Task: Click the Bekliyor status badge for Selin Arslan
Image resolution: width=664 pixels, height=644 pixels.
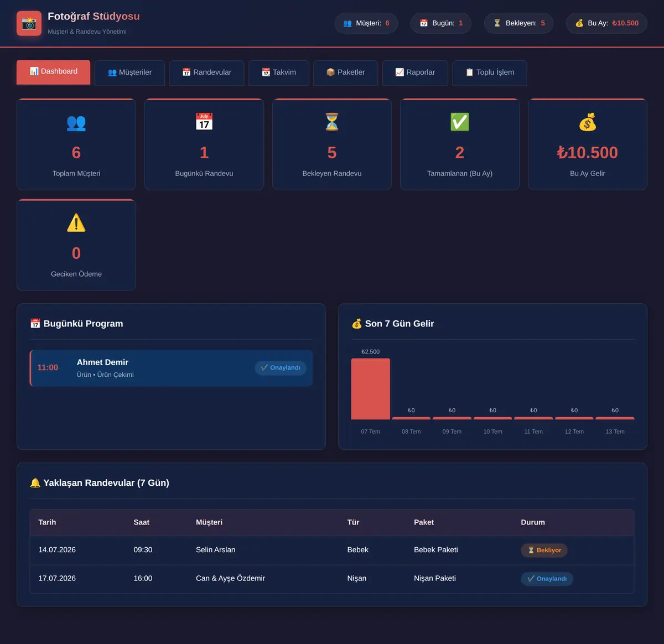Action: [x=544, y=550]
